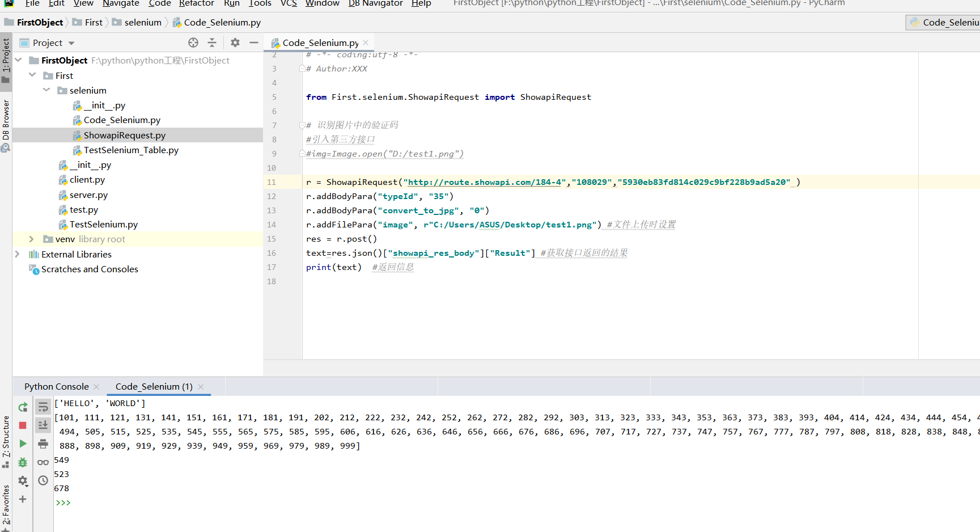Click console input prompt >>>
The width and height of the screenshot is (980, 532).
click(x=63, y=503)
